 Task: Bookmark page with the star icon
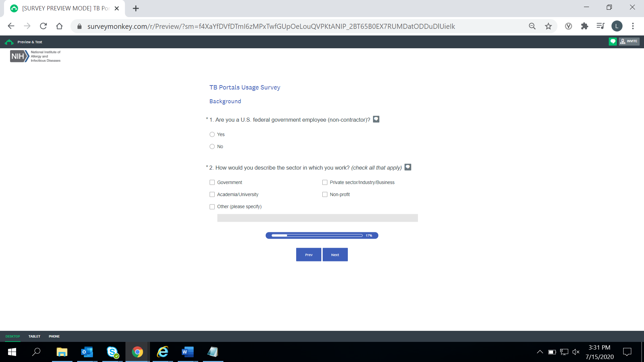[548, 26]
